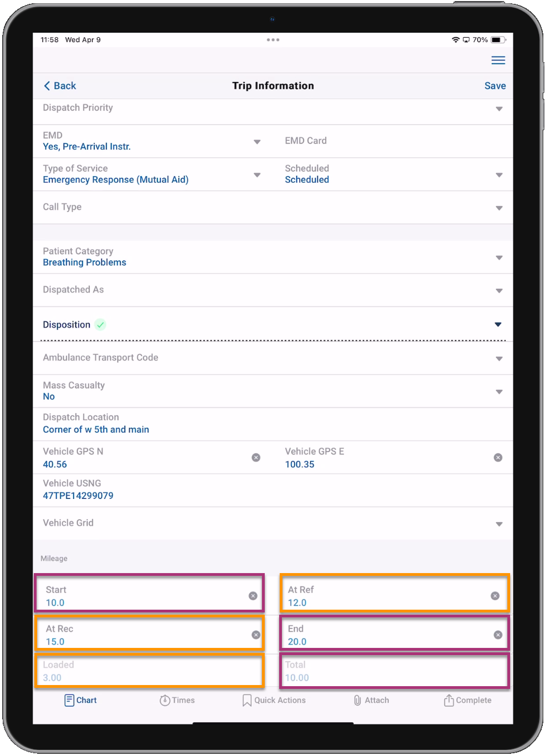This screenshot has height=756, width=545.
Task: Tap the Wi-Fi status icon
Action: pyautogui.click(x=455, y=40)
